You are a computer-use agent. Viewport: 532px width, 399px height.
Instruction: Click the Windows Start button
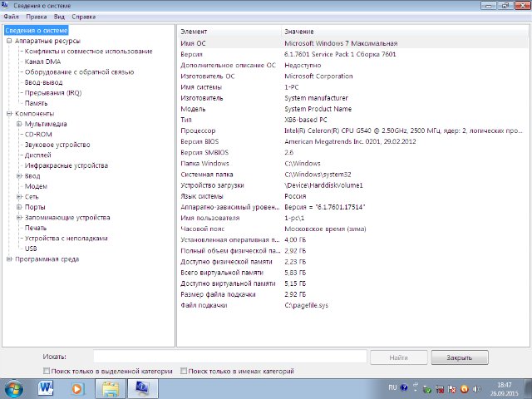click(14, 387)
